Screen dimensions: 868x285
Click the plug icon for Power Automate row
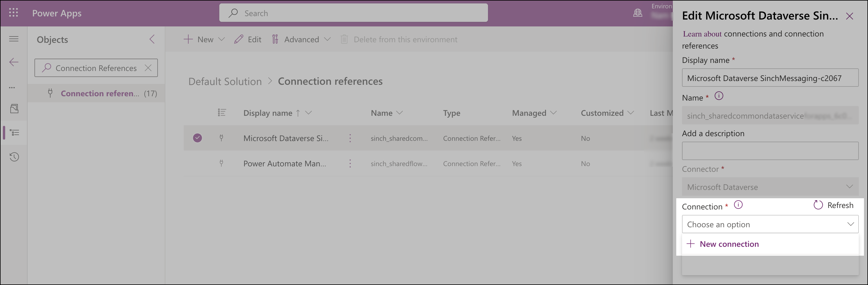[x=221, y=163]
